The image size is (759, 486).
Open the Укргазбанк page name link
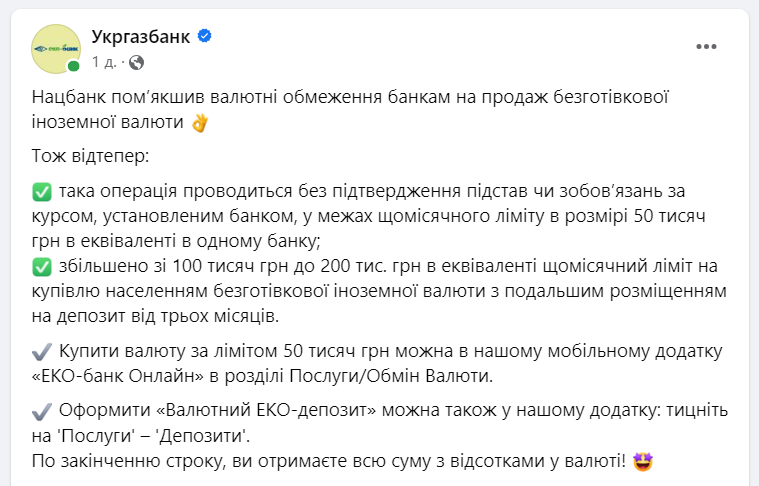(x=140, y=37)
